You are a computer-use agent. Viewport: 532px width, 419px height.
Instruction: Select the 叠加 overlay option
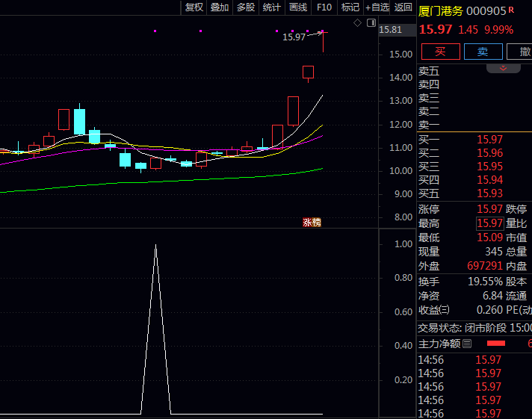pyautogui.click(x=220, y=7)
